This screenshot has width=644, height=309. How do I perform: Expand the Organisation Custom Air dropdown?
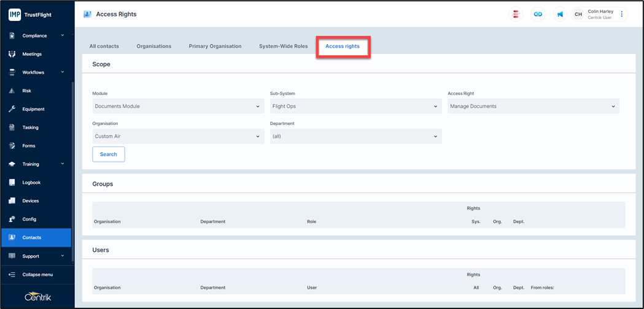pos(177,136)
